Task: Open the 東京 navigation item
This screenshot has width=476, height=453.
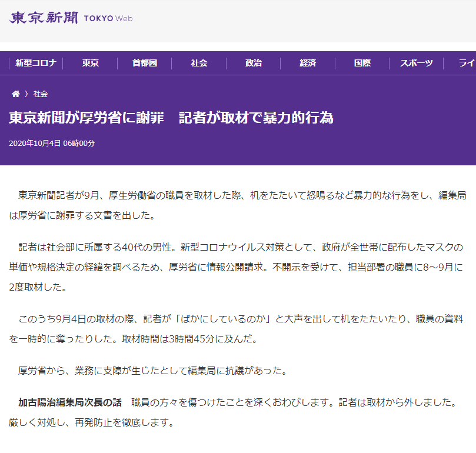Action: click(x=90, y=63)
